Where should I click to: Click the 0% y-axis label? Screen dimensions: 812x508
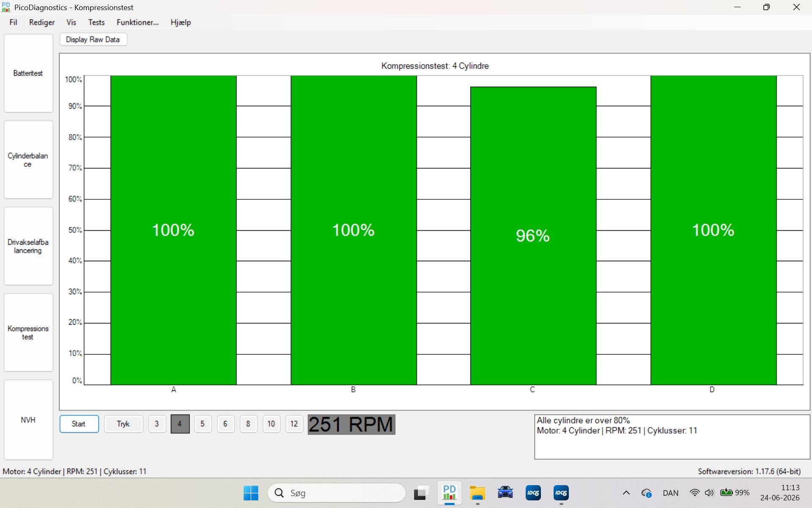click(x=77, y=381)
